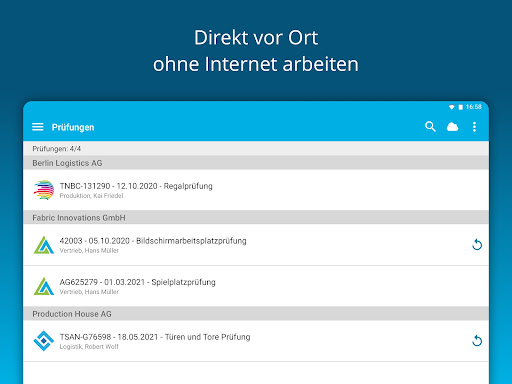Screen dimensions: 512x384
Task: Click the battery status bar icon
Action: click(x=460, y=107)
